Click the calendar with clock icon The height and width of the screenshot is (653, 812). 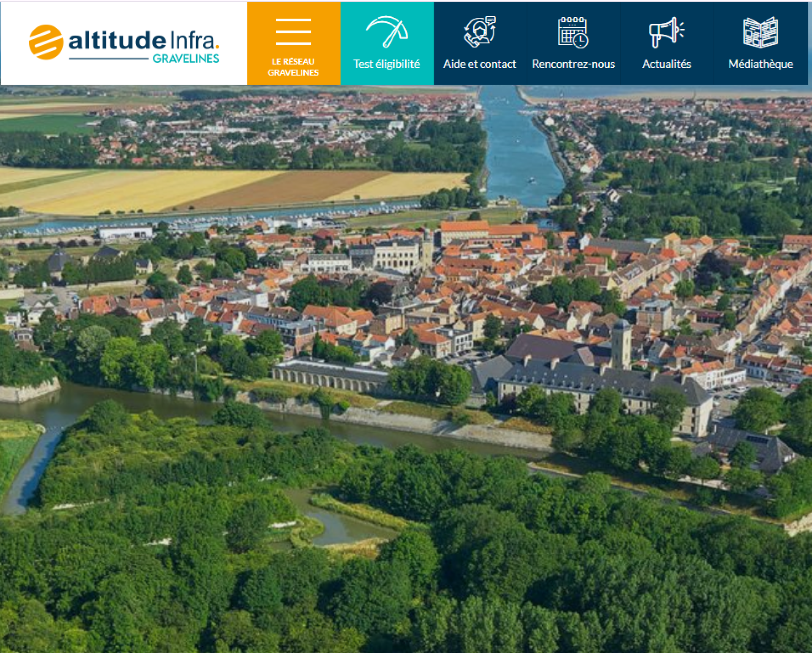[x=573, y=32]
